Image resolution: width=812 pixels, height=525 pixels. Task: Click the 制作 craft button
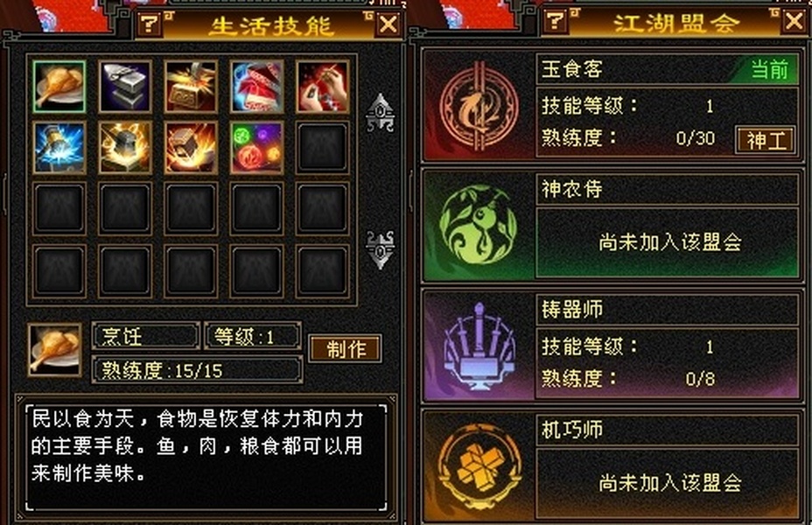[346, 348]
